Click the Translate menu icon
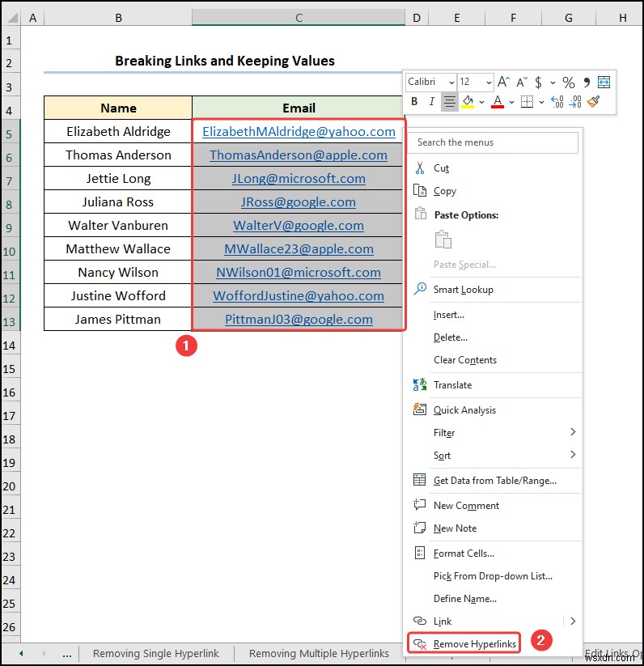The width and height of the screenshot is (644, 666). (x=419, y=385)
